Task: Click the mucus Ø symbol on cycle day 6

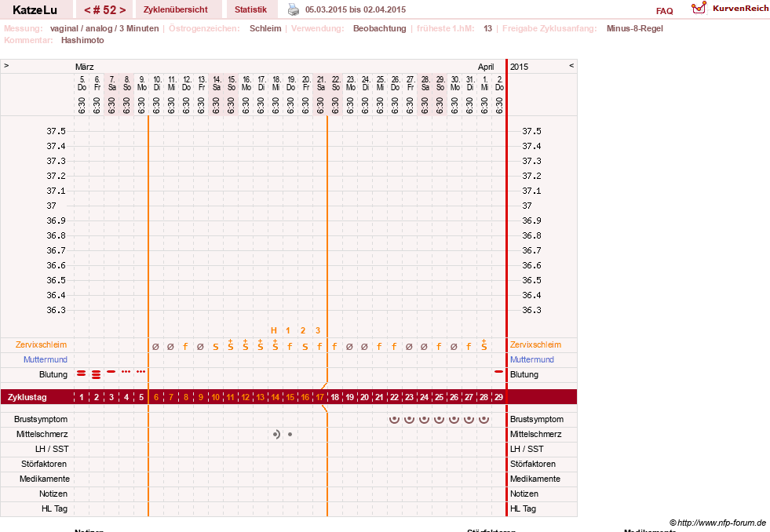Action: [x=155, y=347]
